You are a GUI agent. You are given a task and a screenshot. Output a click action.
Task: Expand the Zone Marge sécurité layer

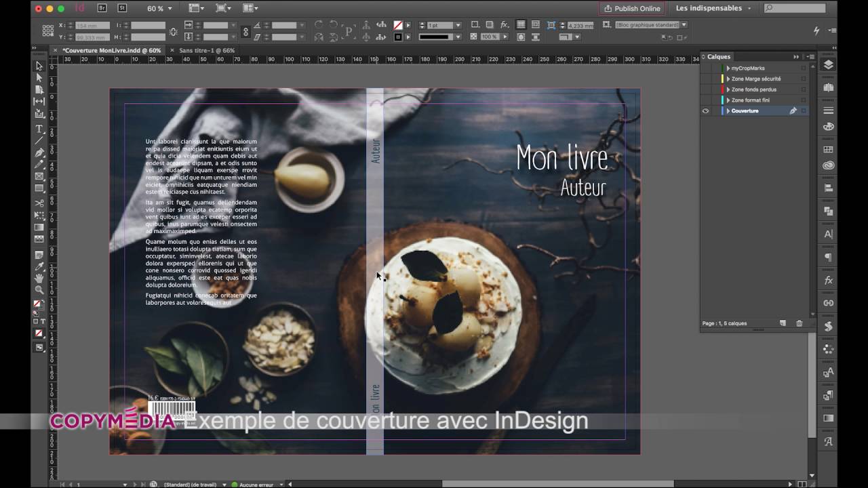tap(728, 79)
